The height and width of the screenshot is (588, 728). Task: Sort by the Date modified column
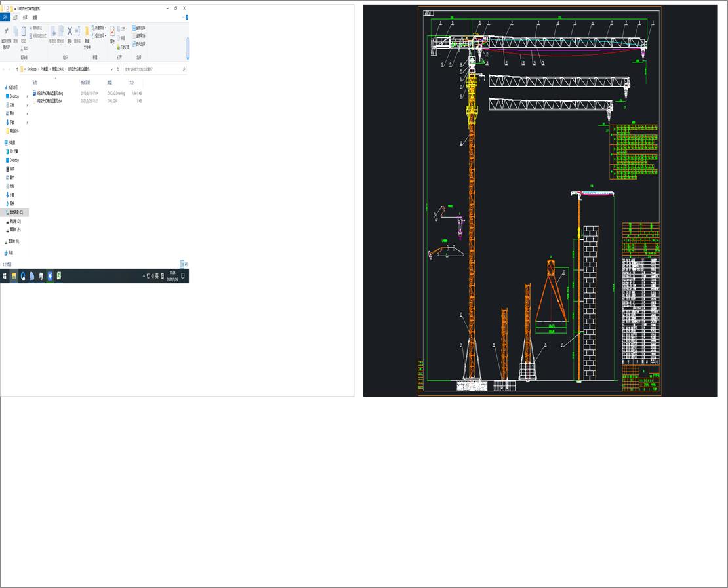coord(85,82)
